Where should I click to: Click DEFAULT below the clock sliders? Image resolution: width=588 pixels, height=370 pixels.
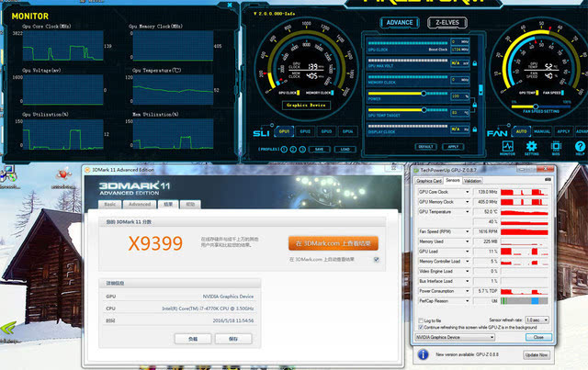click(x=426, y=147)
